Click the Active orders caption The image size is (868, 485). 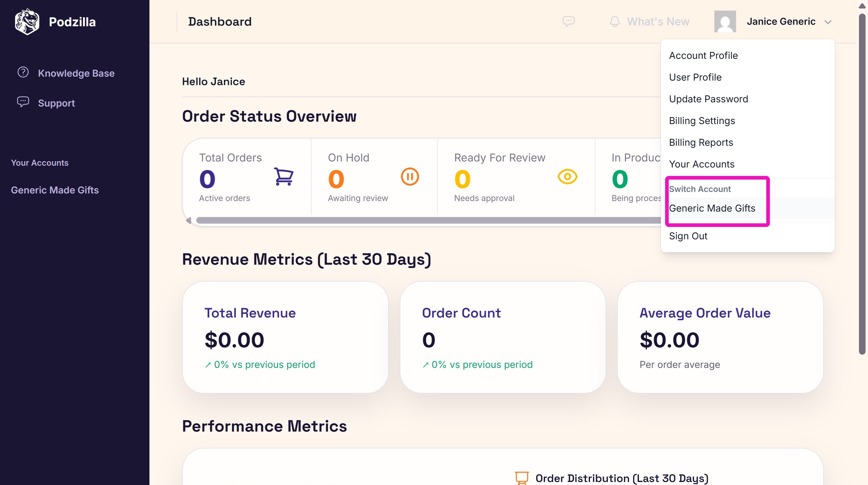click(224, 198)
